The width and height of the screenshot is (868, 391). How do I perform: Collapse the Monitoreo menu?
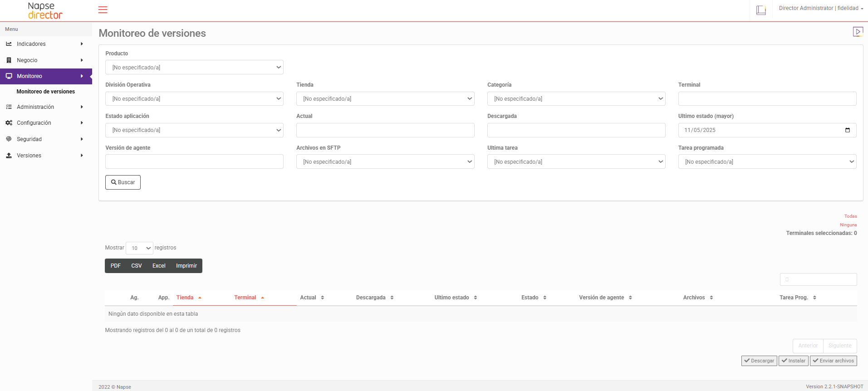46,76
